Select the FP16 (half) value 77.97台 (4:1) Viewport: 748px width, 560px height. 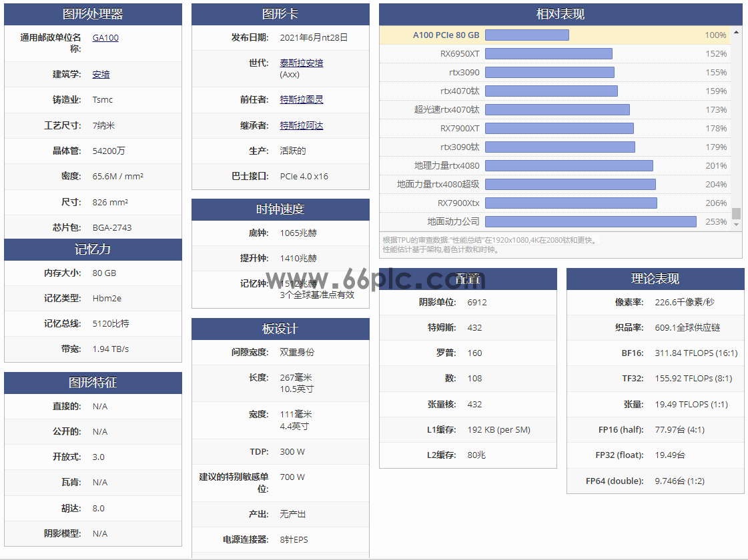click(680, 430)
